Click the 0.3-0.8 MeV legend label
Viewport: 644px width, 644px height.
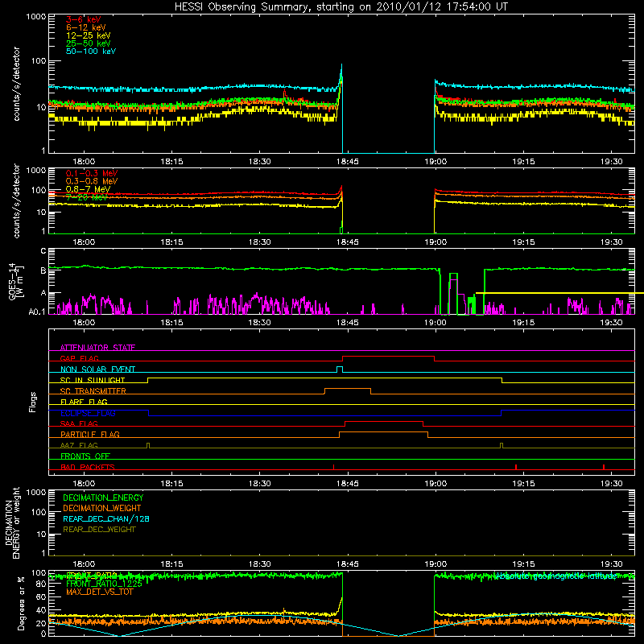(92, 181)
